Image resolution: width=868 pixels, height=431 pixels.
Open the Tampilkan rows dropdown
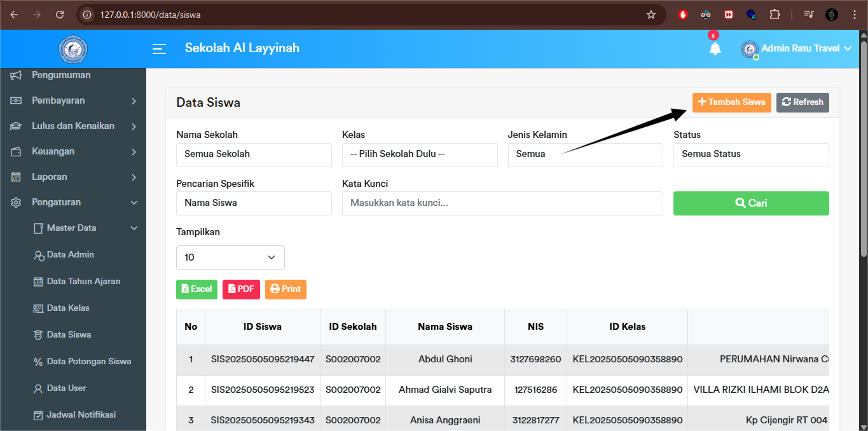click(230, 257)
